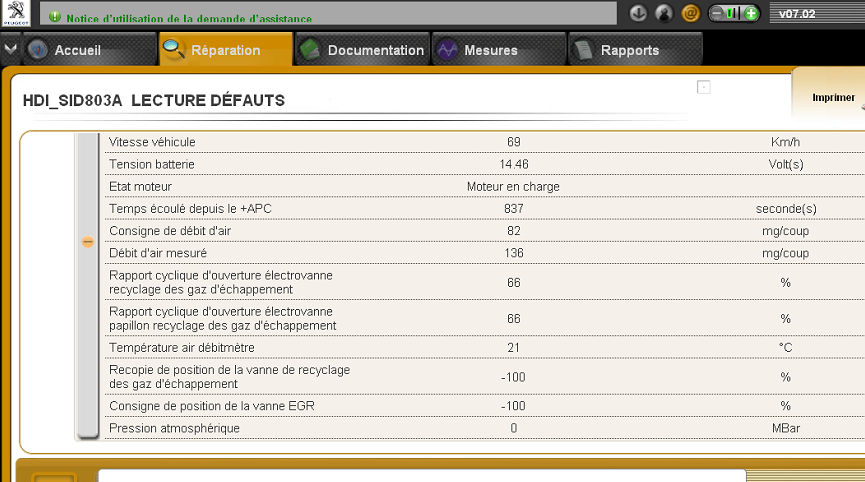This screenshot has width=865, height=482.
Task: Click the measured air flow value 136
Action: [x=514, y=253]
